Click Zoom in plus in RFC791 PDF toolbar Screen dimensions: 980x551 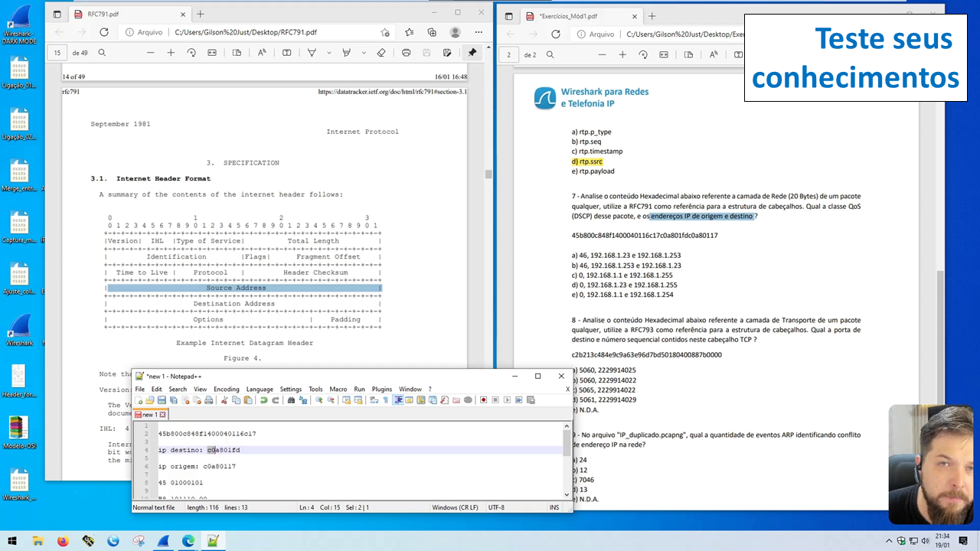coord(171,53)
